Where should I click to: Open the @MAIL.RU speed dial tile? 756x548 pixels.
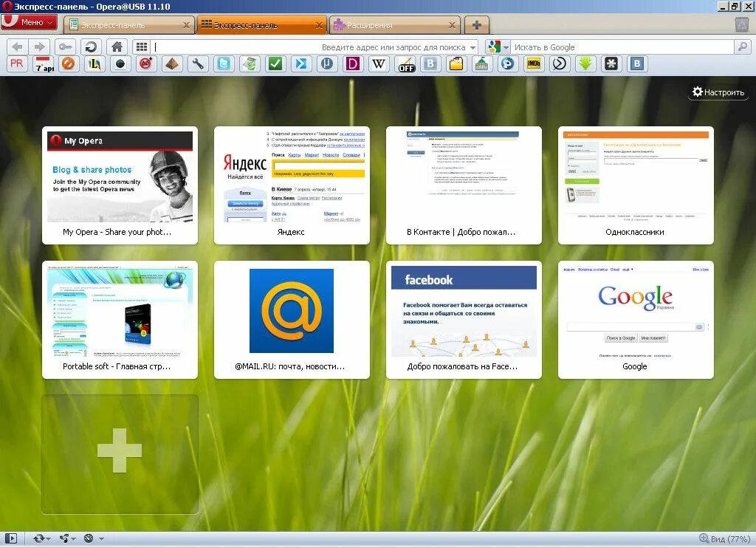(x=292, y=320)
